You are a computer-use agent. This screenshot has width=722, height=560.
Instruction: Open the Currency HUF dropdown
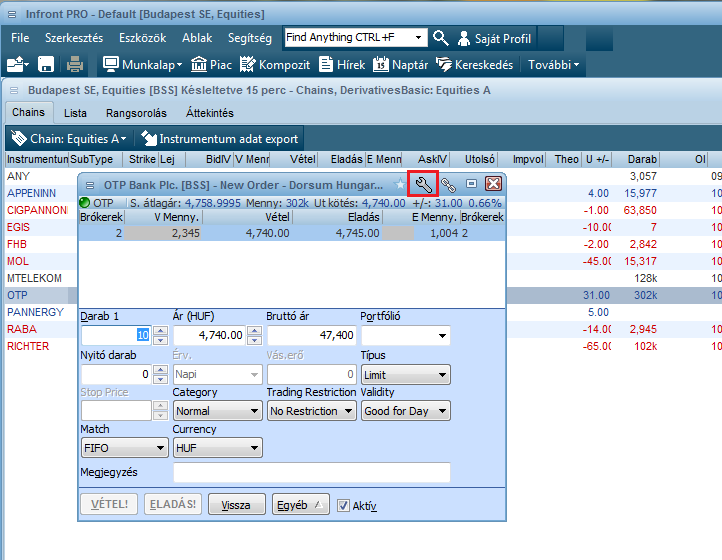[x=218, y=448]
